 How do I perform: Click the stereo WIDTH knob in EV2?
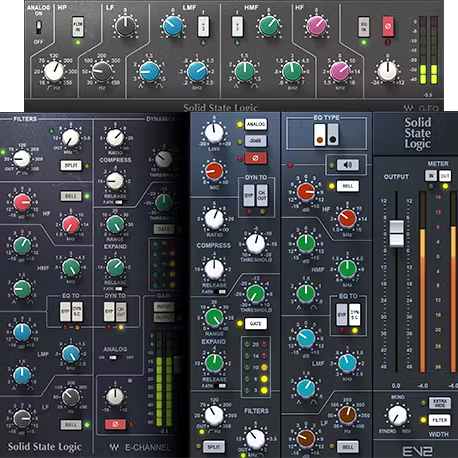397,415
